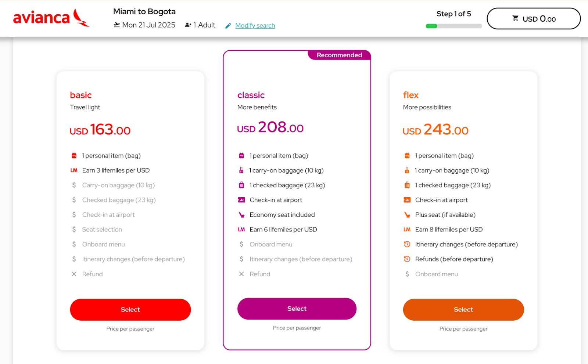Click the basic fare X icon beside Refund
Image resolution: width=588 pixels, height=364 pixels.
coord(74,274)
